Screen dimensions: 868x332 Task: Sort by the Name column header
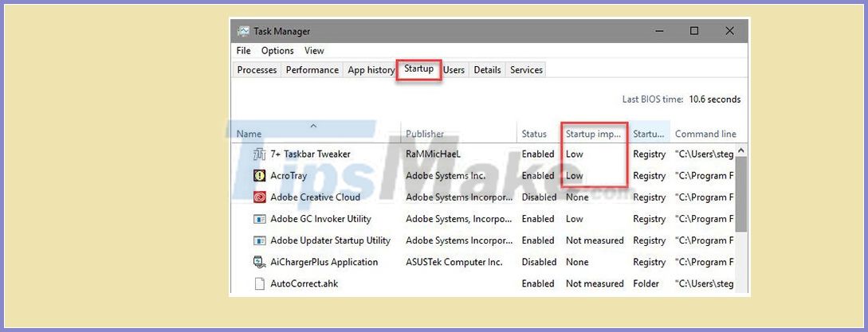click(316, 133)
